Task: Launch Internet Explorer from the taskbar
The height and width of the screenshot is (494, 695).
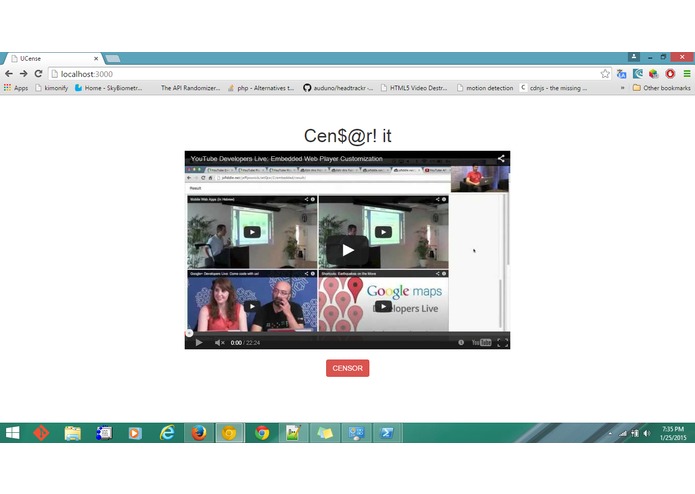Action: point(167,433)
